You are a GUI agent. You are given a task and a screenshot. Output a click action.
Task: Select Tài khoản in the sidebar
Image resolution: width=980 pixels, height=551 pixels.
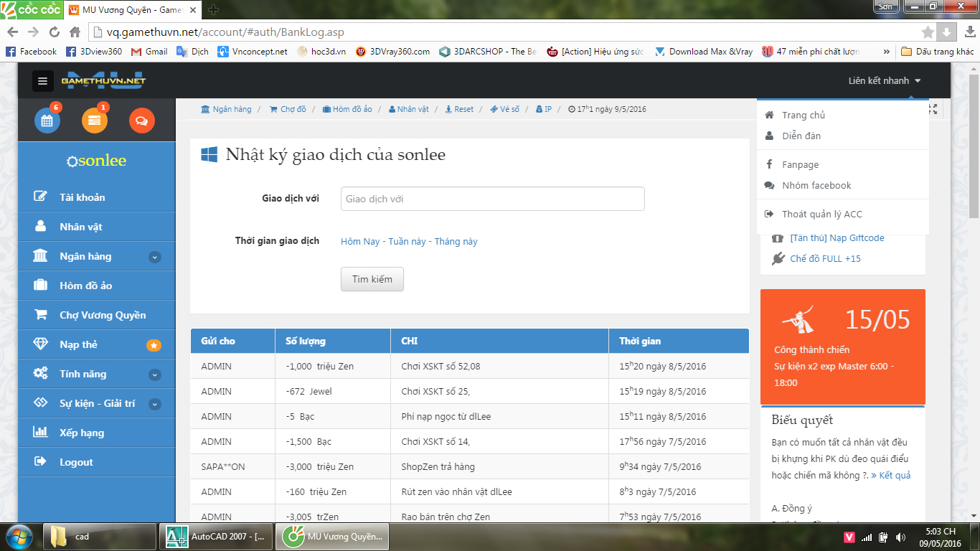[x=82, y=197]
